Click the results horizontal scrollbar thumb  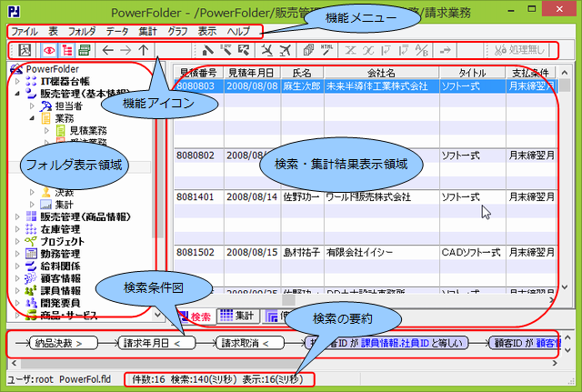point(289,299)
